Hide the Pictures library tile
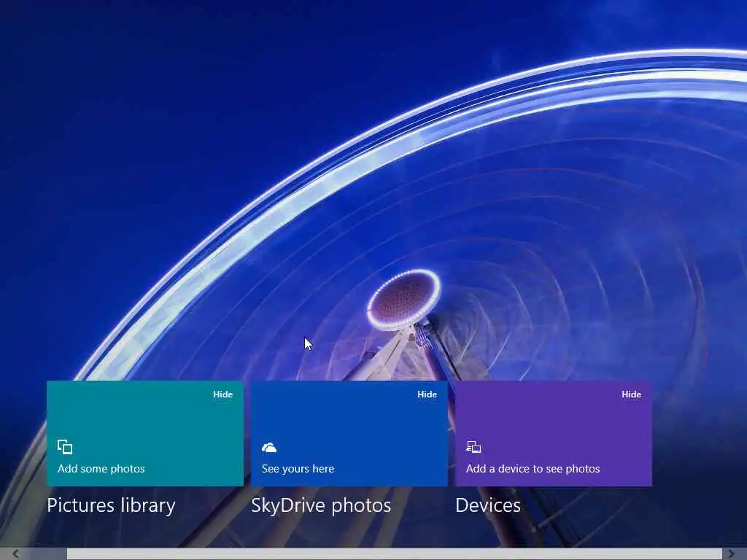This screenshot has width=747, height=560. click(223, 394)
